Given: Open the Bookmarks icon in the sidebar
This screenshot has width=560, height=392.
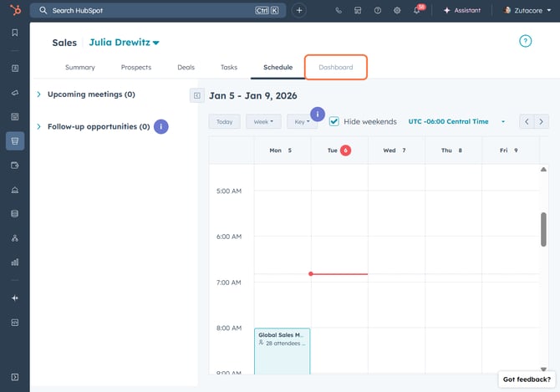Looking at the screenshot, I should coord(14,33).
